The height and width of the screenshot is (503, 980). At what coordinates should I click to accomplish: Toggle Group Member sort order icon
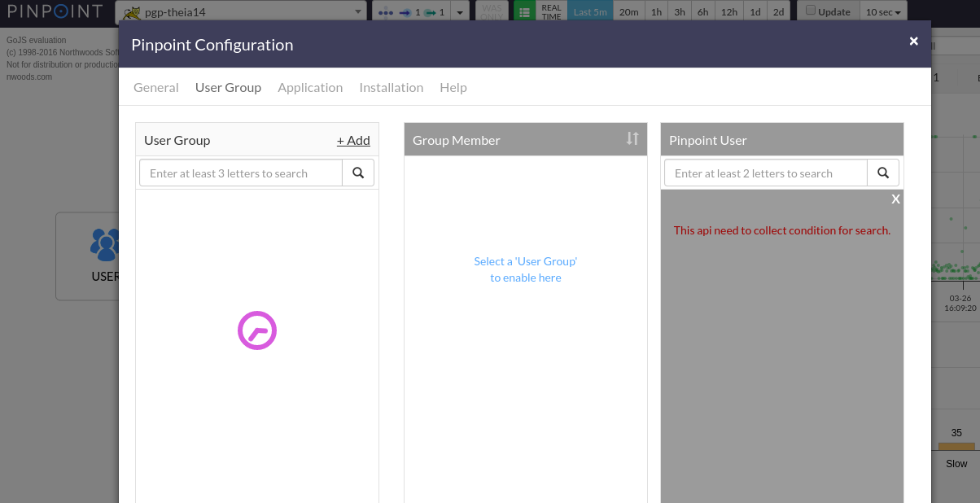(632, 138)
